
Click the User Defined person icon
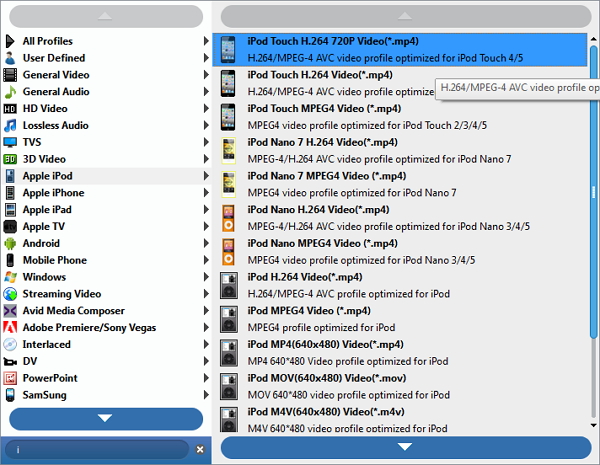(x=10, y=58)
